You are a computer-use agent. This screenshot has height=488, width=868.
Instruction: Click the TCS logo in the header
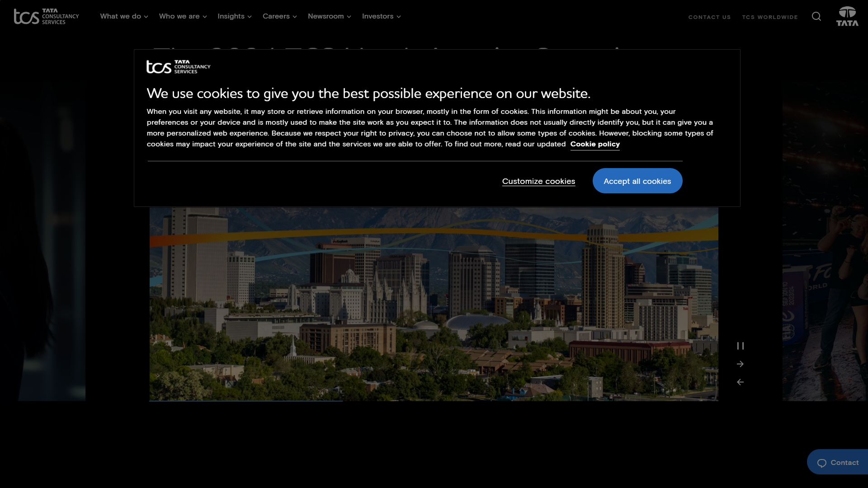pos(46,16)
